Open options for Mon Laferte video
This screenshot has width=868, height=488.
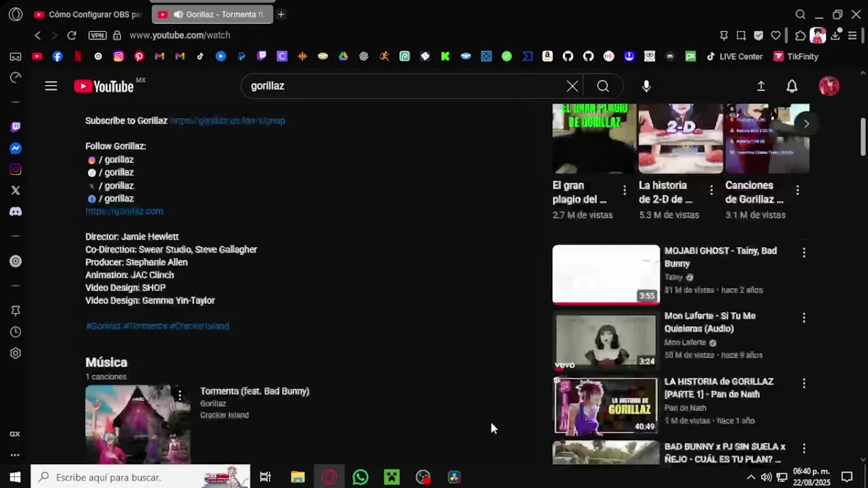pos(804,318)
